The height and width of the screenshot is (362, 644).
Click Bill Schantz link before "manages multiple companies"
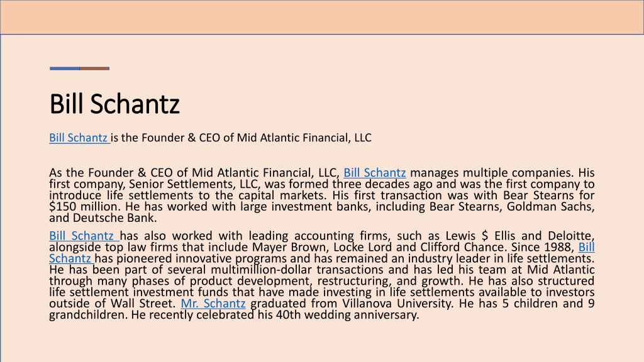pyautogui.click(x=375, y=173)
